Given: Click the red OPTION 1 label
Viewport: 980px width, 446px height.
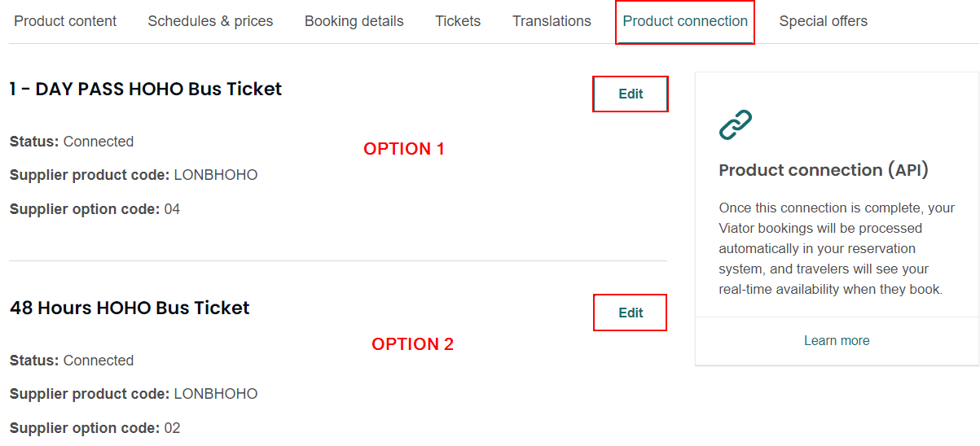Looking at the screenshot, I should pos(404,149).
